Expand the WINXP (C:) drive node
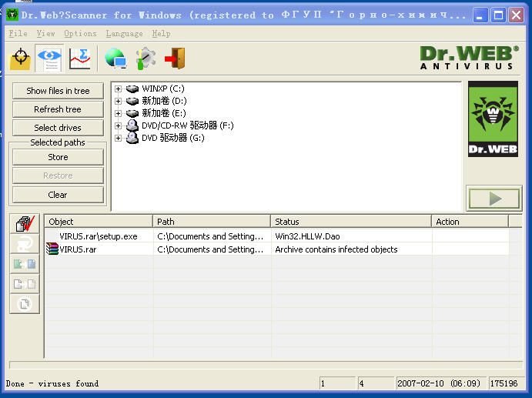 (119, 89)
